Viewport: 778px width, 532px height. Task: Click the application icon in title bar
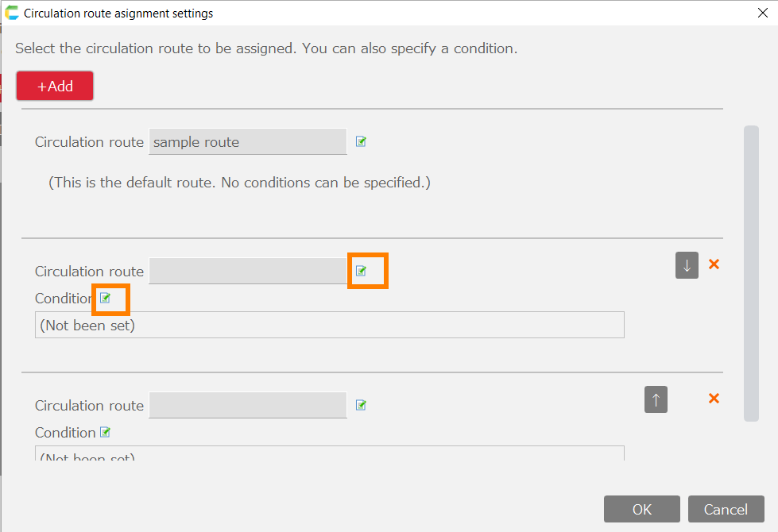click(12, 13)
